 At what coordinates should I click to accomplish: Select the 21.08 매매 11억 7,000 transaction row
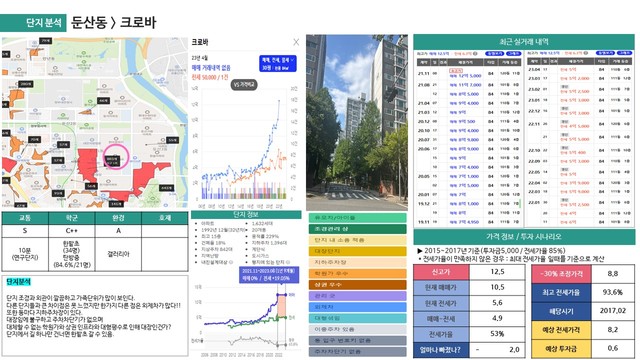pyautogui.click(x=469, y=85)
